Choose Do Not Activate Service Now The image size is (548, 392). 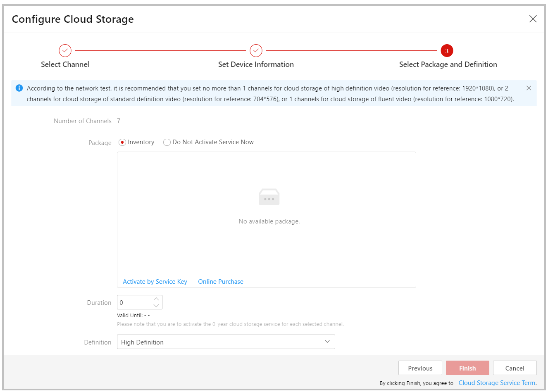pos(167,142)
